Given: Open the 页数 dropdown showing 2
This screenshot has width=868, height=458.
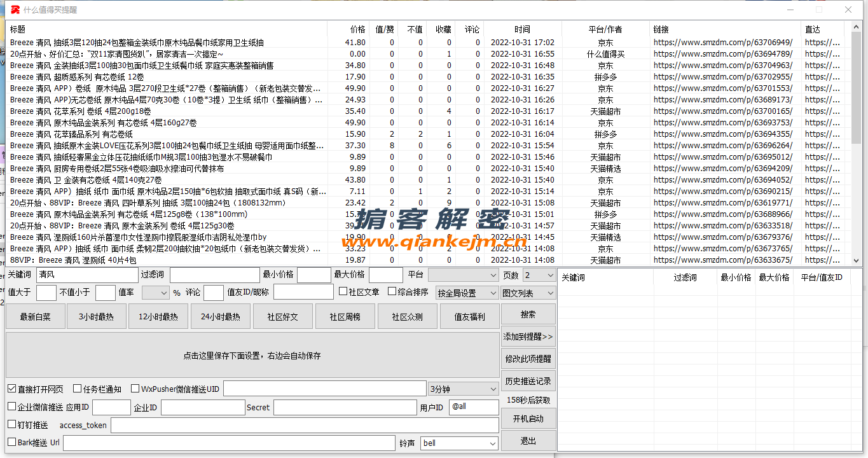Looking at the screenshot, I should point(539,275).
